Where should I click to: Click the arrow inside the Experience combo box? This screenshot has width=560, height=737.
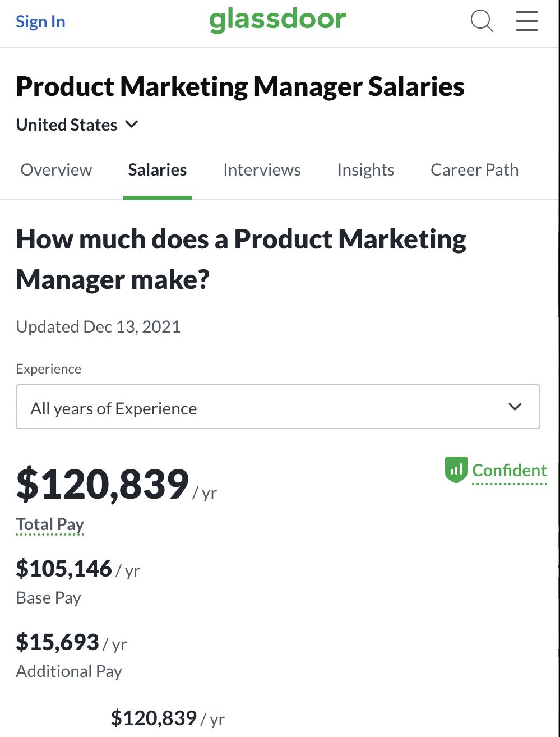click(515, 407)
